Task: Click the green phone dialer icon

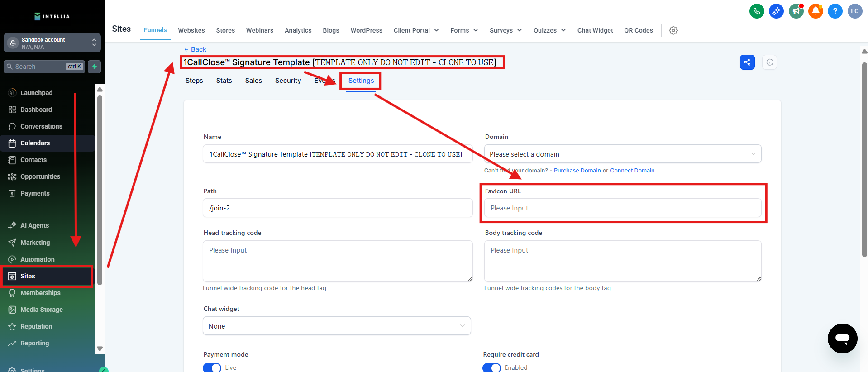Action: (x=757, y=11)
